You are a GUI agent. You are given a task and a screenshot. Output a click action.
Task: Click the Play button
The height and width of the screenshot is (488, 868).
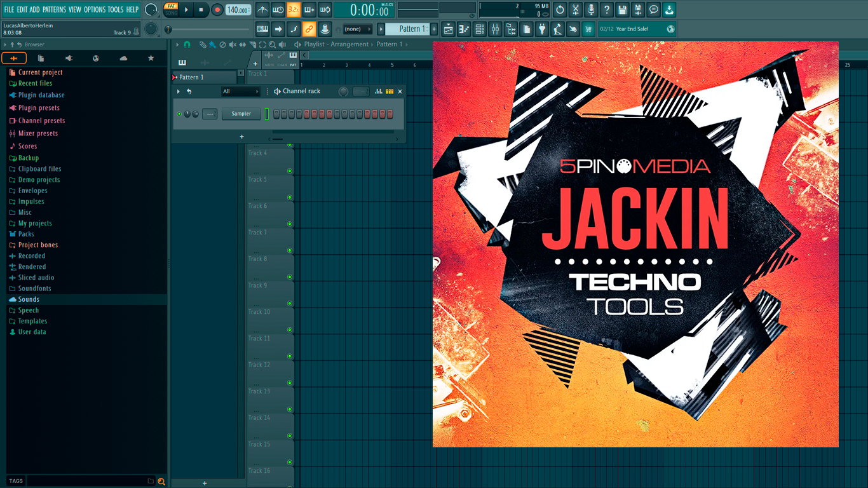[186, 10]
